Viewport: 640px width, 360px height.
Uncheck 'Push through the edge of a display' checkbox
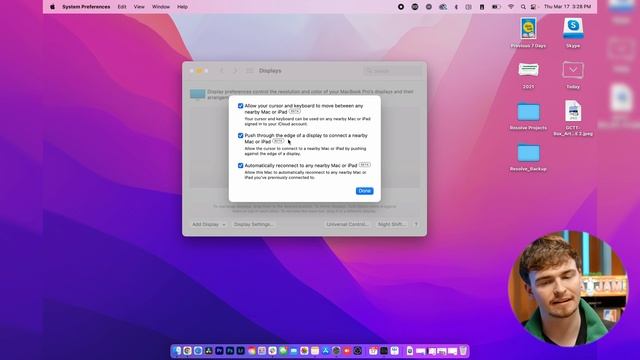[x=240, y=136]
